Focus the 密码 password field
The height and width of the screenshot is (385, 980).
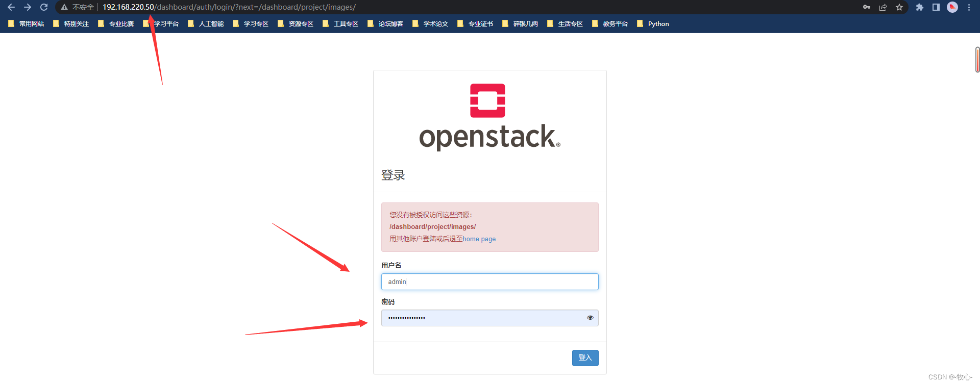click(x=490, y=318)
